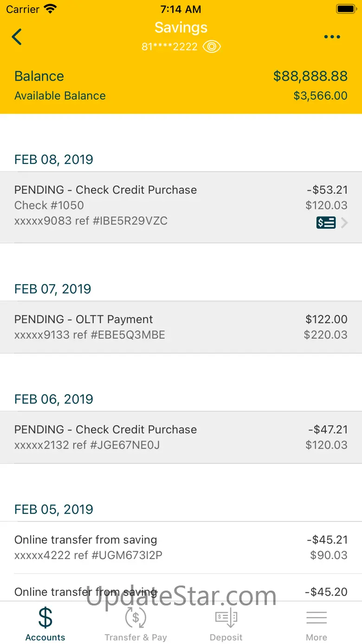Tap the Accounts dollar sign icon

click(x=45, y=618)
